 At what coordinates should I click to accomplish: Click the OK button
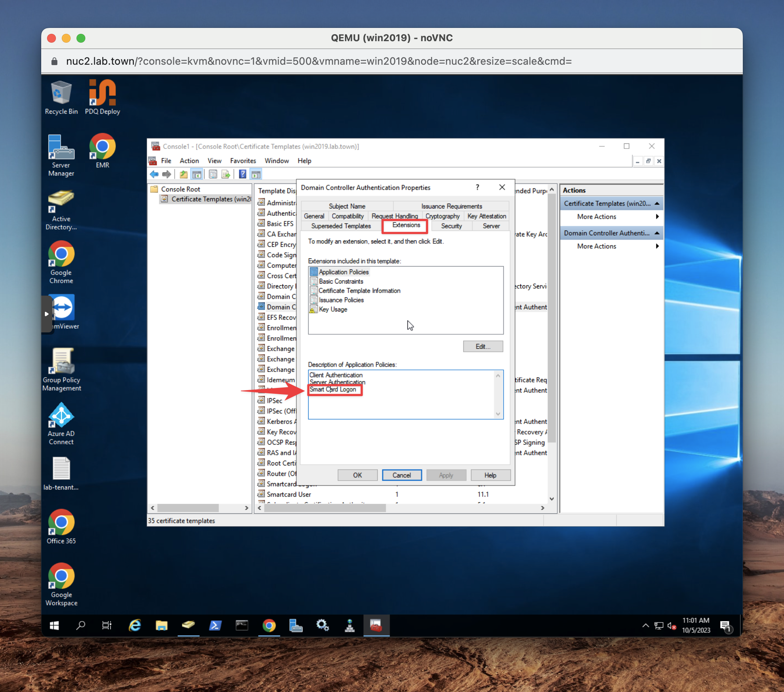pos(357,475)
